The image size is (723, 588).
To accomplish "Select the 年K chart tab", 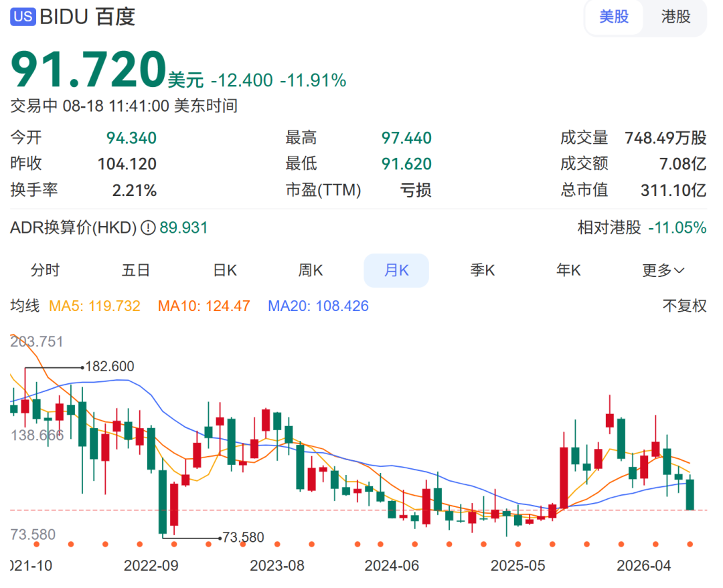I will (x=568, y=270).
